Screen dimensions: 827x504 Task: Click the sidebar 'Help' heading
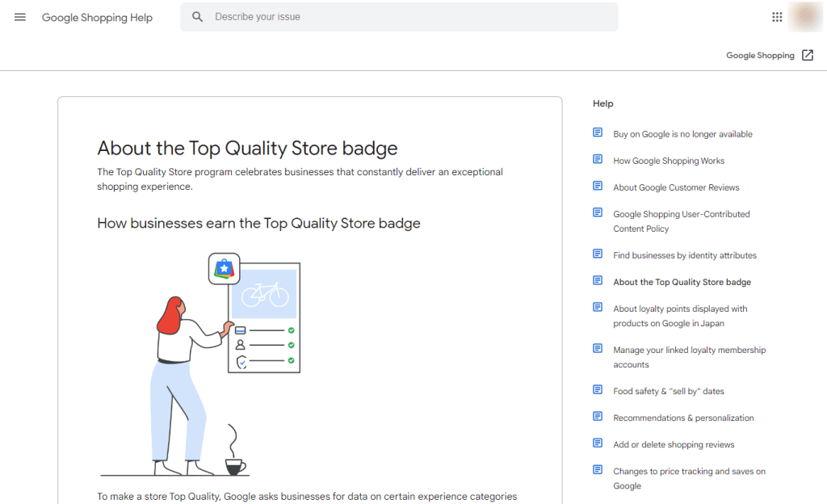pos(602,103)
